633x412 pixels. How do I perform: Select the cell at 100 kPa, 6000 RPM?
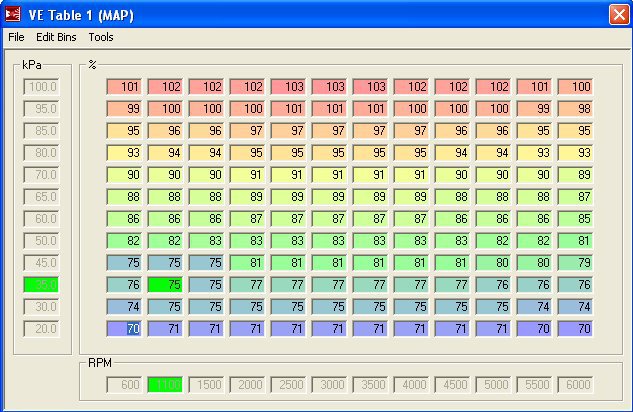pyautogui.click(x=574, y=87)
